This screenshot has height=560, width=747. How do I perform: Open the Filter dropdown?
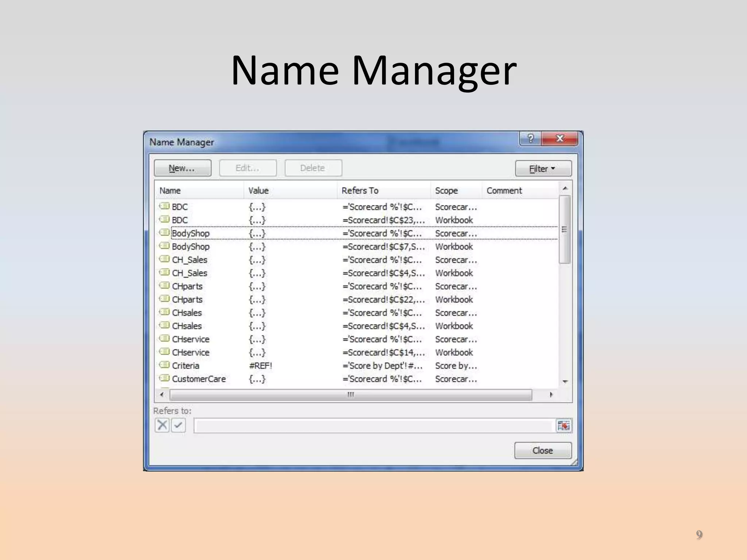pos(543,168)
